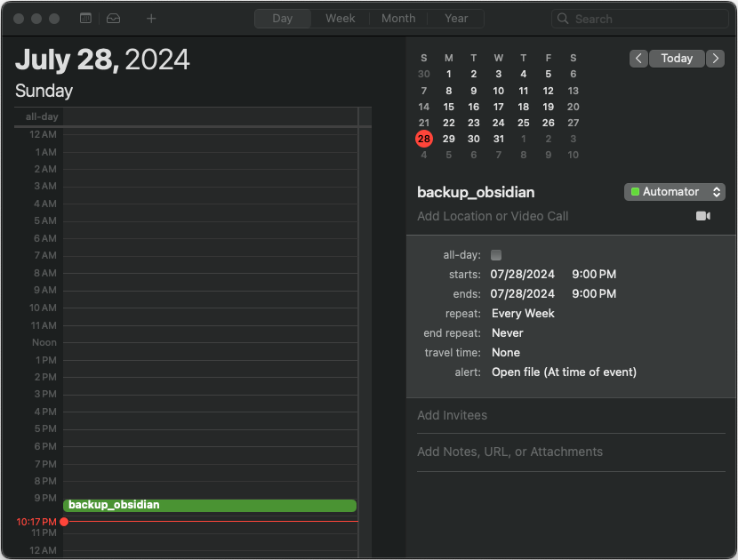This screenshot has width=738, height=560.
Task: Click the Today button
Action: (x=677, y=59)
